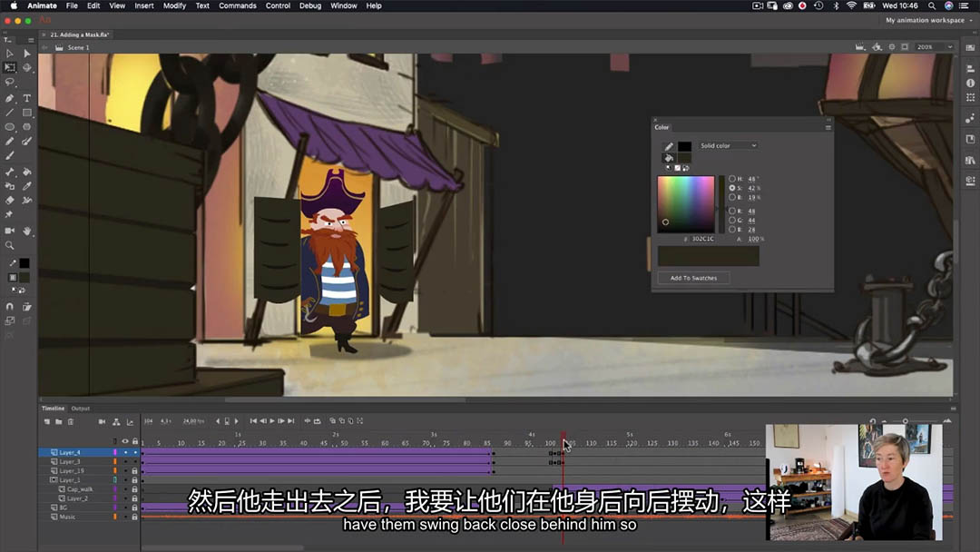This screenshot has height=552, width=980.
Task: Select the Text tool
Action: [x=27, y=98]
